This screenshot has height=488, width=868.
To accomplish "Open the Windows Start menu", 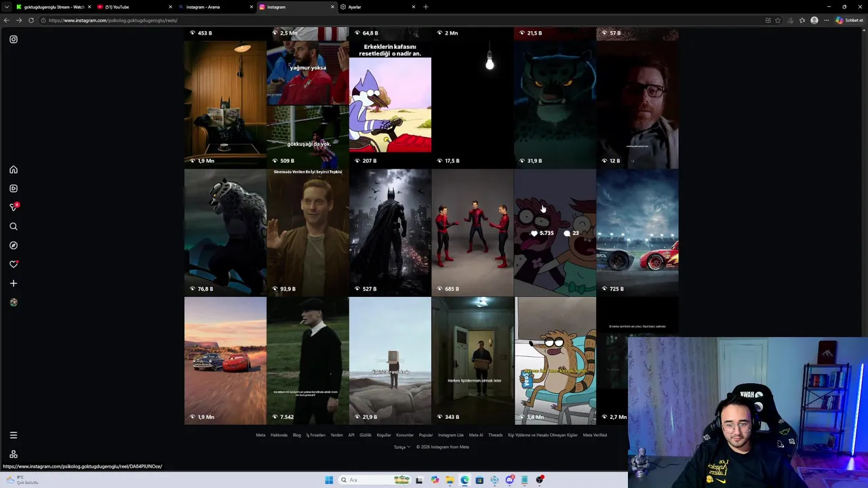I will click(x=329, y=480).
